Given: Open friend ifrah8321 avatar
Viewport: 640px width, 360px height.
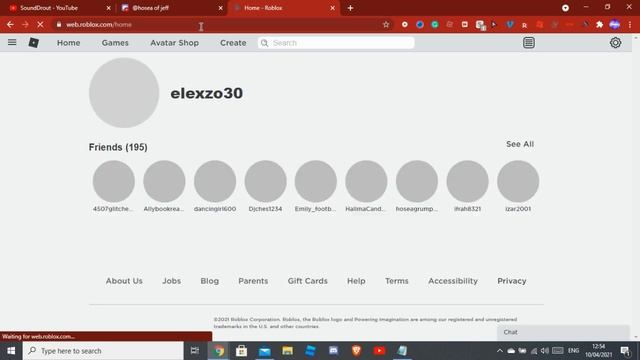Looking at the screenshot, I should pos(467,181).
